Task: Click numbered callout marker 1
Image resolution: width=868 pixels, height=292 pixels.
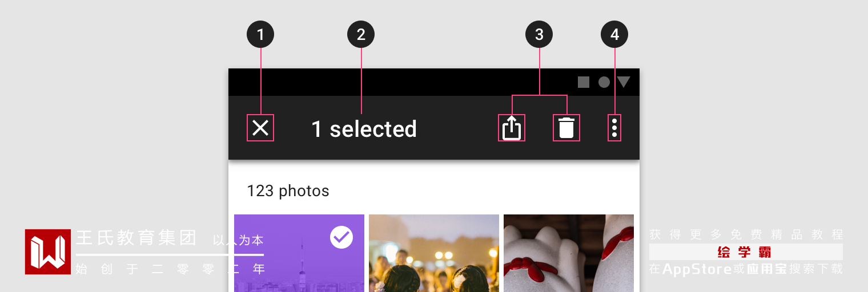Action: click(x=260, y=35)
